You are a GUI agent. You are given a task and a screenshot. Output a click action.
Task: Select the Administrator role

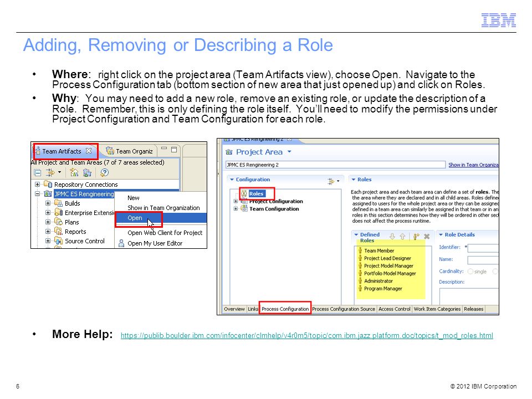[378, 281]
